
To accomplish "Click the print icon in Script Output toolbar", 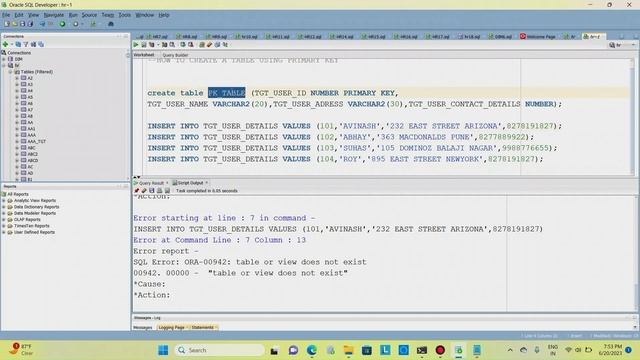I will 160,191.
